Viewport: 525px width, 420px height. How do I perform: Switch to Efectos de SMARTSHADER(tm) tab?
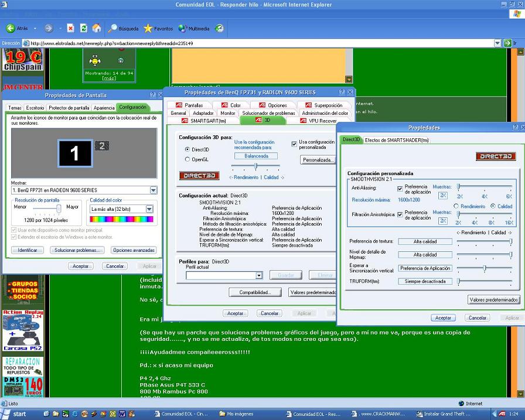tap(397, 140)
